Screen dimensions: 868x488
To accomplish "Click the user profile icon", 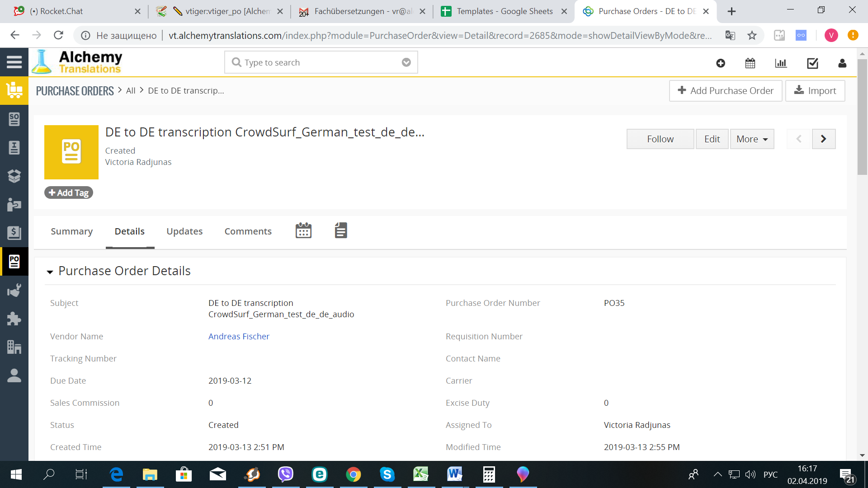I will click(x=842, y=63).
